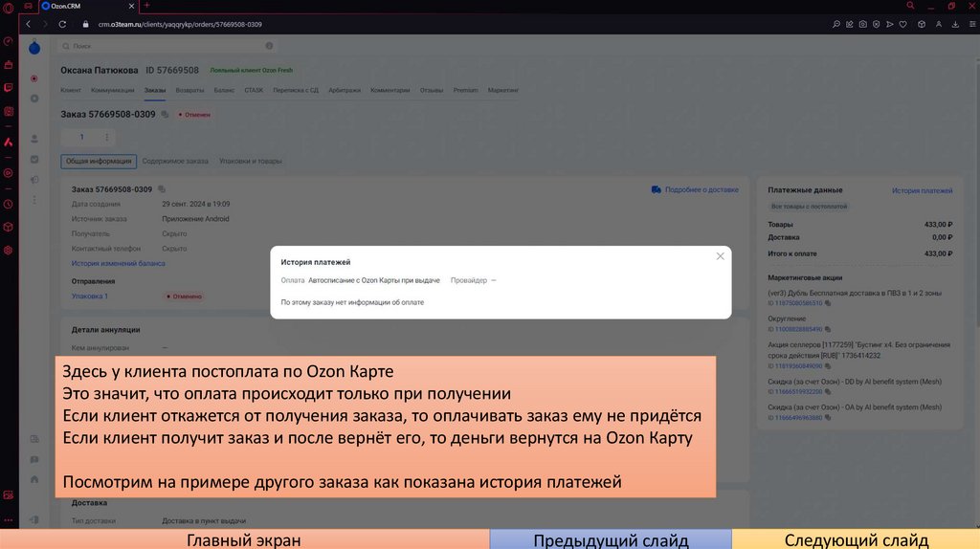Click the address bar lock icon
Viewport: 980px width, 549px height.
[x=85, y=24]
